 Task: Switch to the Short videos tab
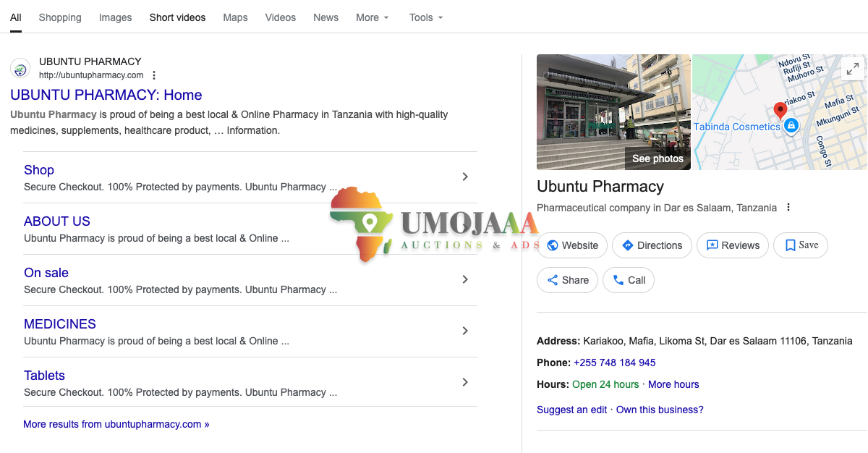tap(178, 17)
